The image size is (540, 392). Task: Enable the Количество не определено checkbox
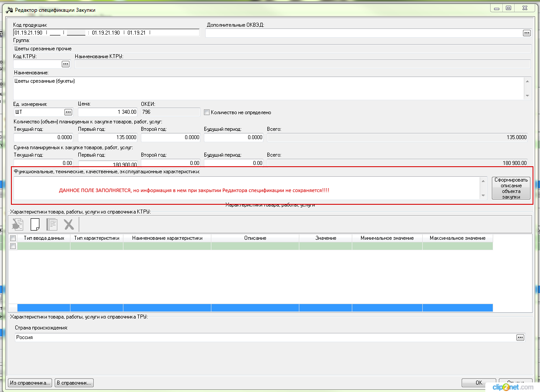click(207, 112)
